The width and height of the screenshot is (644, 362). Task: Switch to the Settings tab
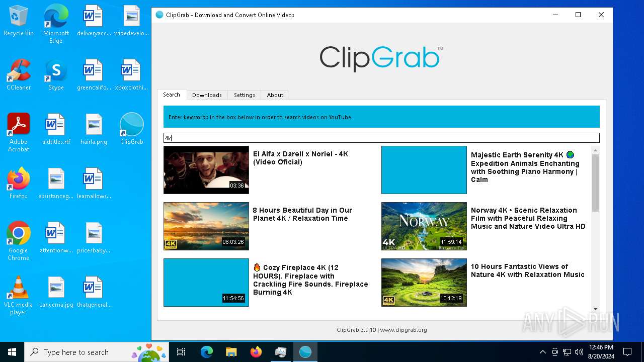(x=245, y=95)
